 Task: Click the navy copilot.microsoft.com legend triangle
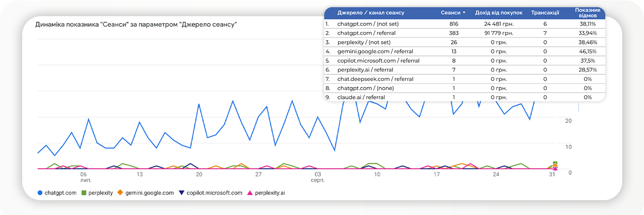[182, 193]
